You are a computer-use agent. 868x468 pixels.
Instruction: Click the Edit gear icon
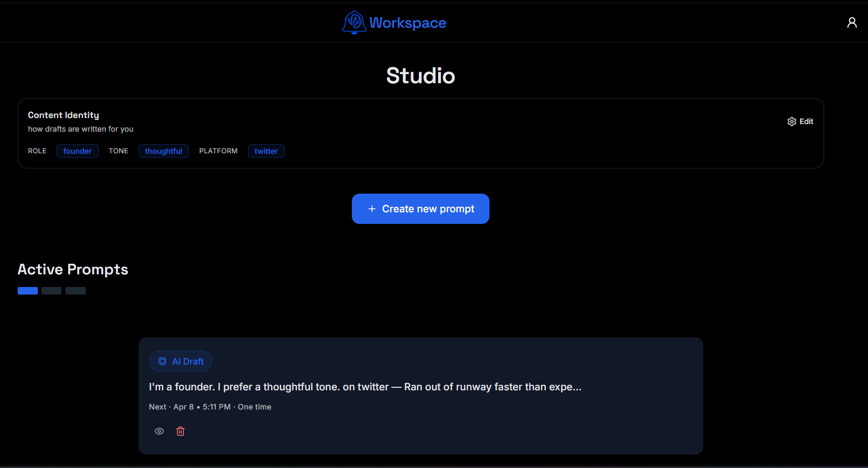point(792,122)
